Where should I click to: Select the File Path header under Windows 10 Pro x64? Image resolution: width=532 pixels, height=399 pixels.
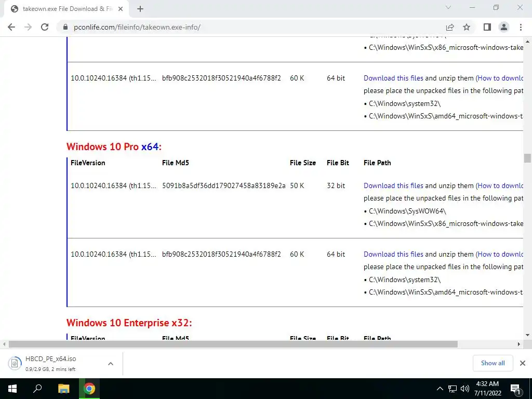click(377, 163)
